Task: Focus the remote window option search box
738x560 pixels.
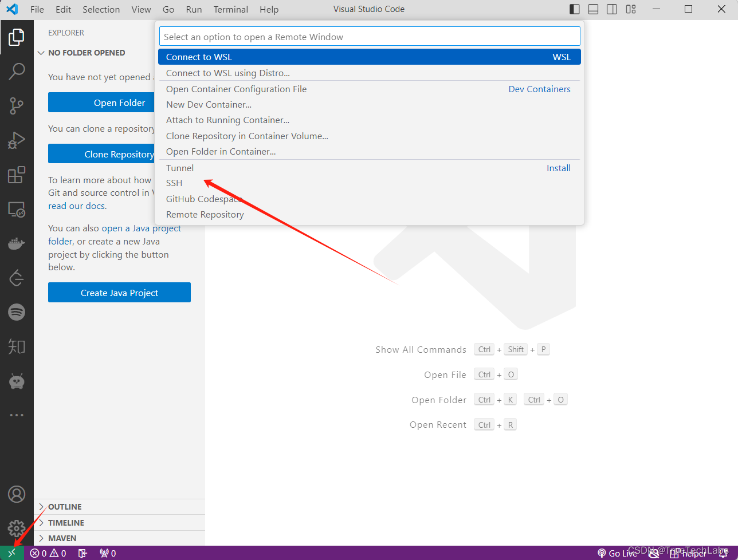Action: [370, 37]
